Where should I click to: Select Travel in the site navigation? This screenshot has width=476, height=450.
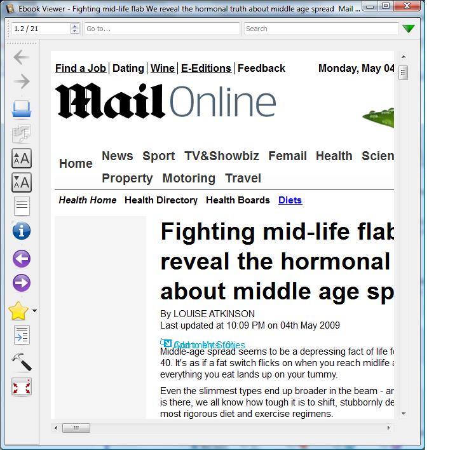243,178
